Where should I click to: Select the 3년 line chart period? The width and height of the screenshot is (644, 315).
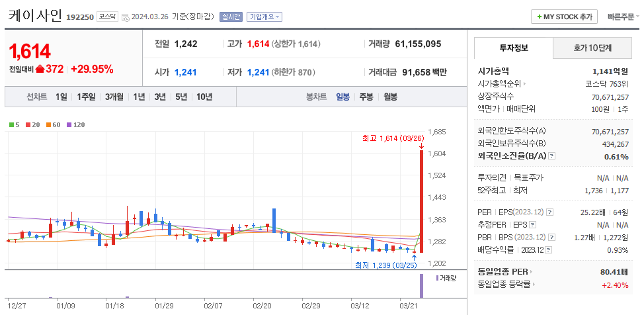(x=160, y=97)
